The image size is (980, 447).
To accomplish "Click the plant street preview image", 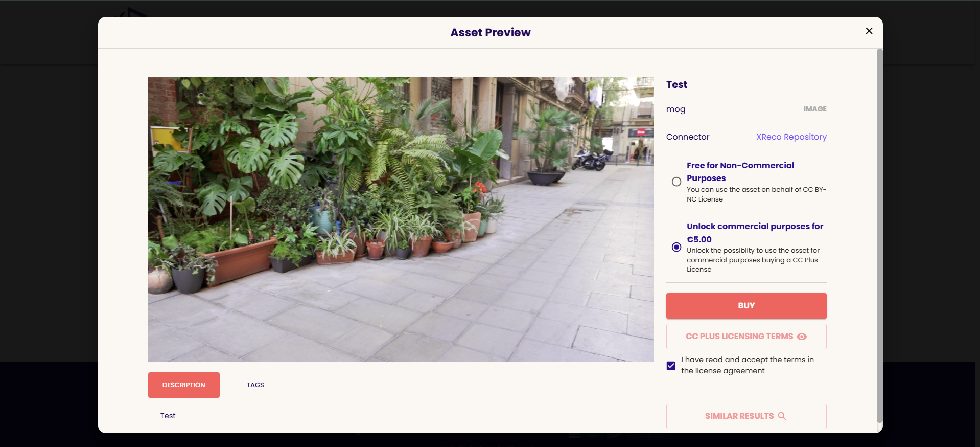I will pyautogui.click(x=401, y=219).
